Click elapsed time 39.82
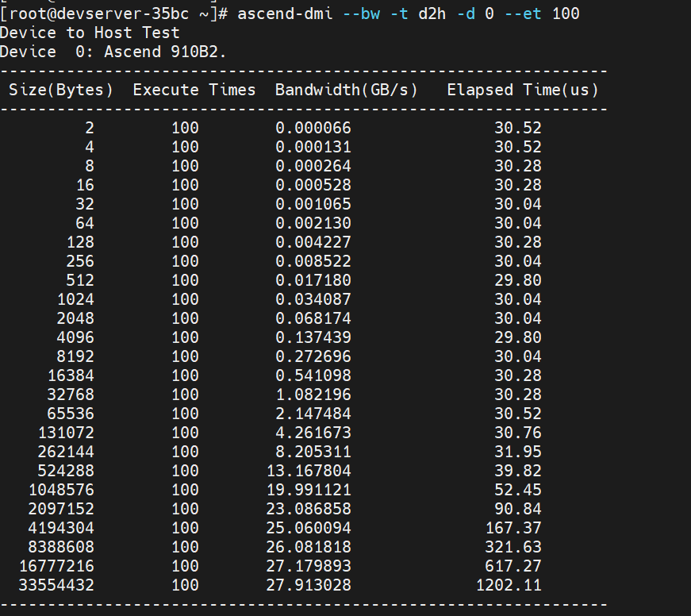The height and width of the screenshot is (616, 691). pos(518,471)
